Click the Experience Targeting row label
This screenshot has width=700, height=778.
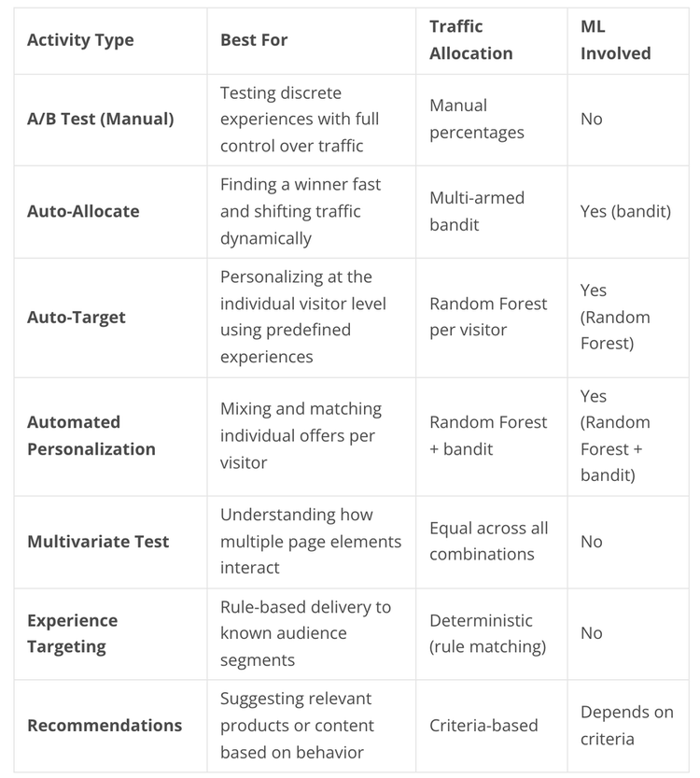pos(73,633)
